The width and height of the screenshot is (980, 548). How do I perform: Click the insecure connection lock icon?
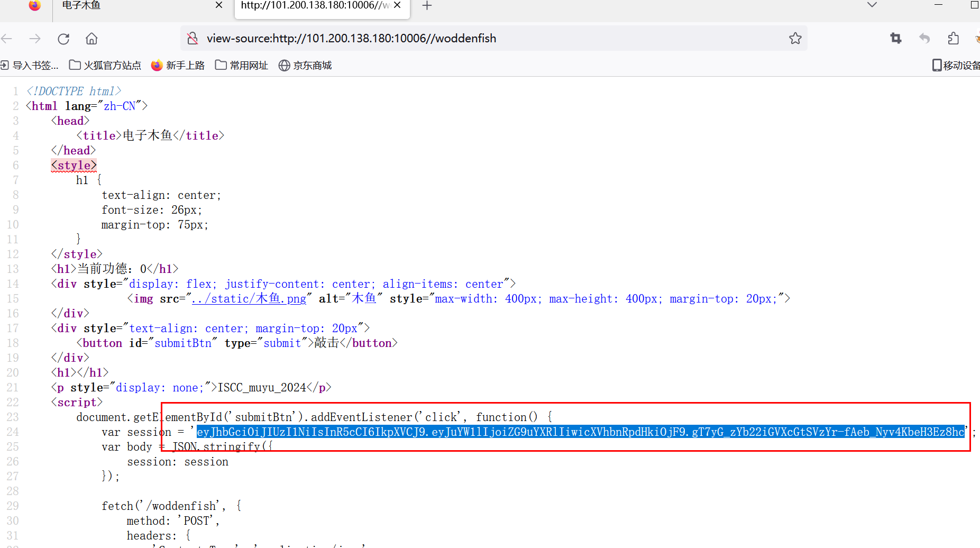pos(193,38)
